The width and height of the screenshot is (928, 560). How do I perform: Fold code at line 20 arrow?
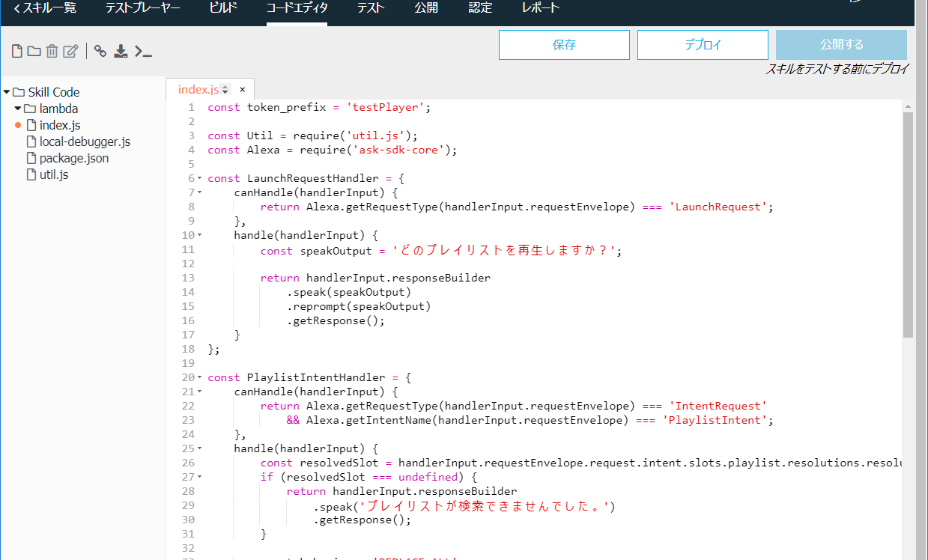point(200,377)
